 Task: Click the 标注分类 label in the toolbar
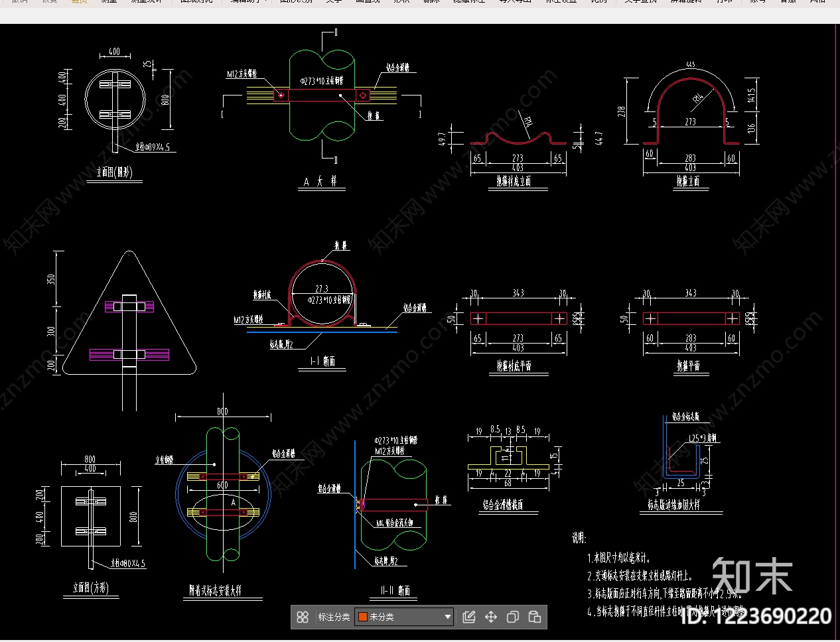click(x=334, y=617)
